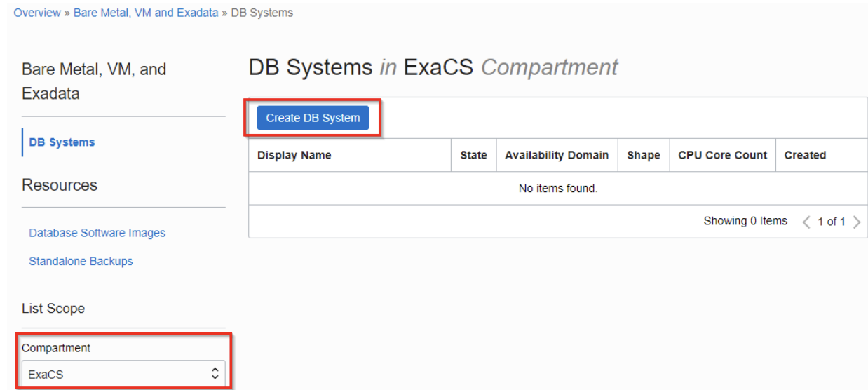Go to previous page using left chevron
The height and width of the screenshot is (390, 868).
click(803, 222)
